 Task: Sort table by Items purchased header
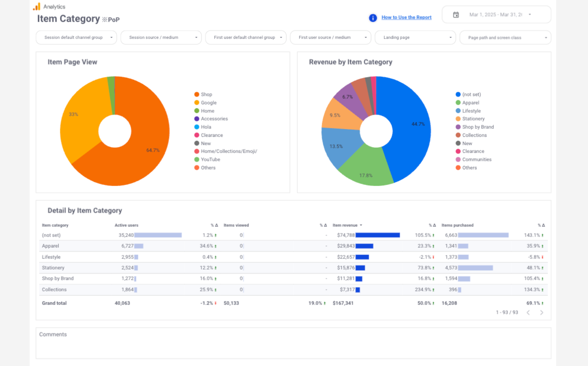457,225
